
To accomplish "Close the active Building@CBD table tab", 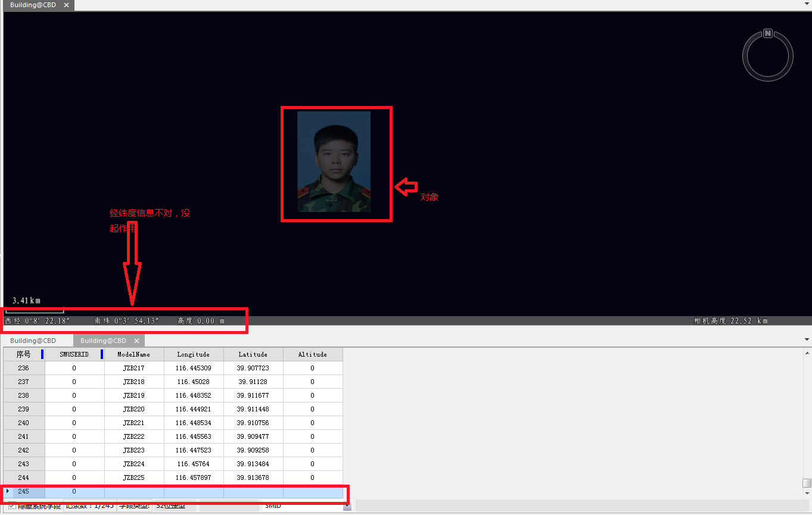I will coord(136,341).
